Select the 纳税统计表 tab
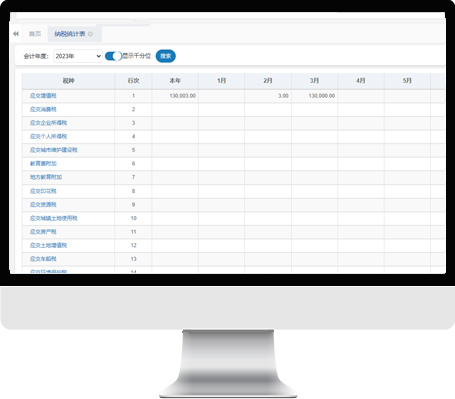This screenshot has height=399, width=455. (x=70, y=34)
